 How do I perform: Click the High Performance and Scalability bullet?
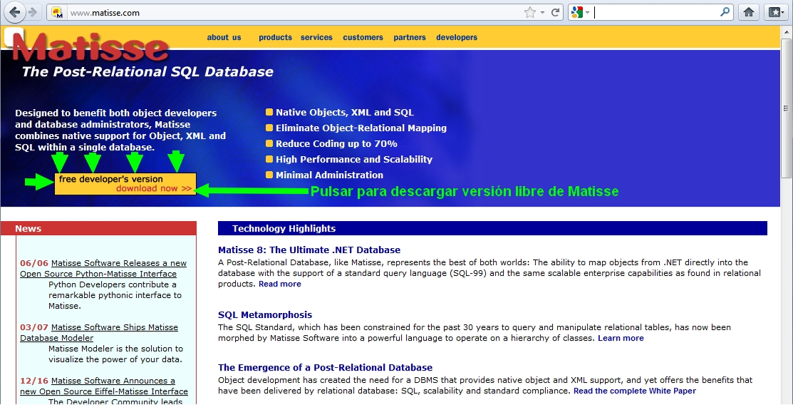click(349, 160)
